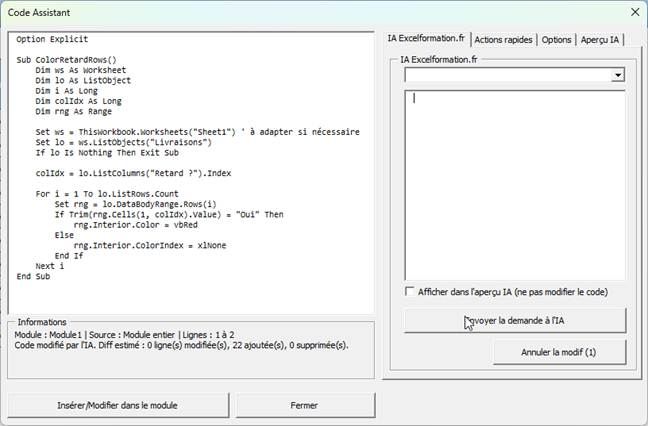Click the 'End If' code line

[x=69, y=256]
